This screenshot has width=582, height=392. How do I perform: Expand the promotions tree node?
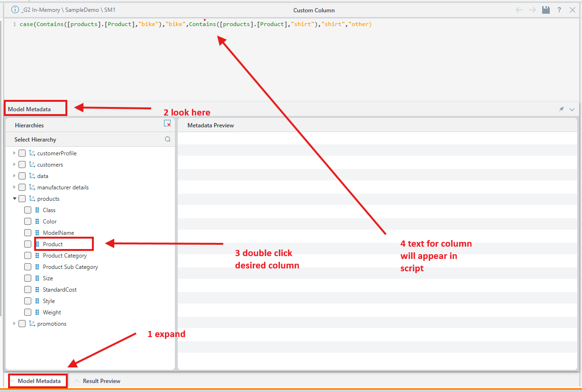click(x=14, y=324)
